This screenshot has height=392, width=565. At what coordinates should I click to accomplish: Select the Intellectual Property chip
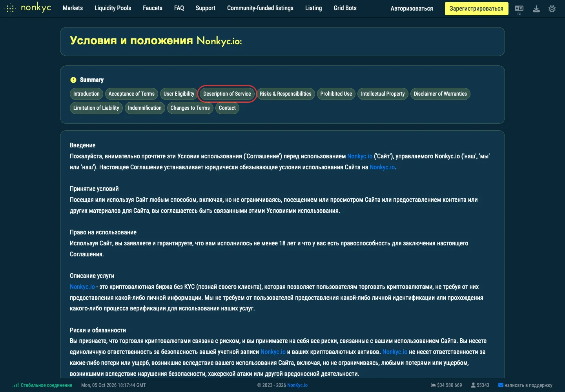tap(383, 94)
